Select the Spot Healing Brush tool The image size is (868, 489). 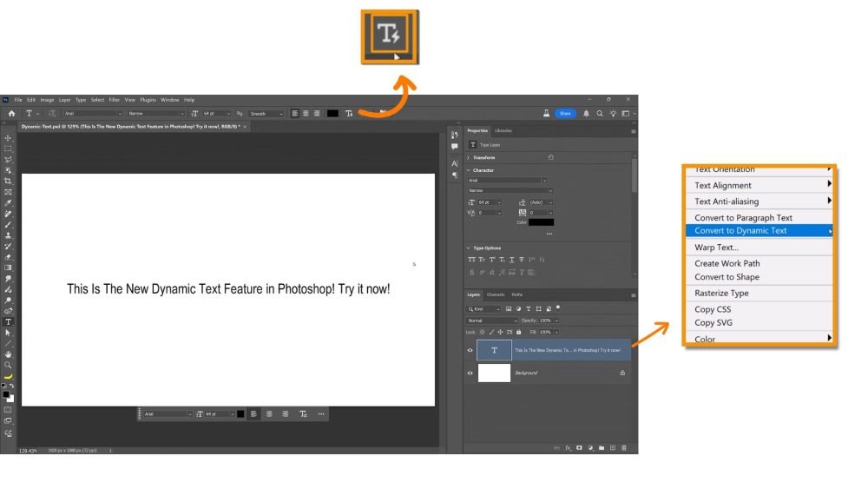point(8,214)
